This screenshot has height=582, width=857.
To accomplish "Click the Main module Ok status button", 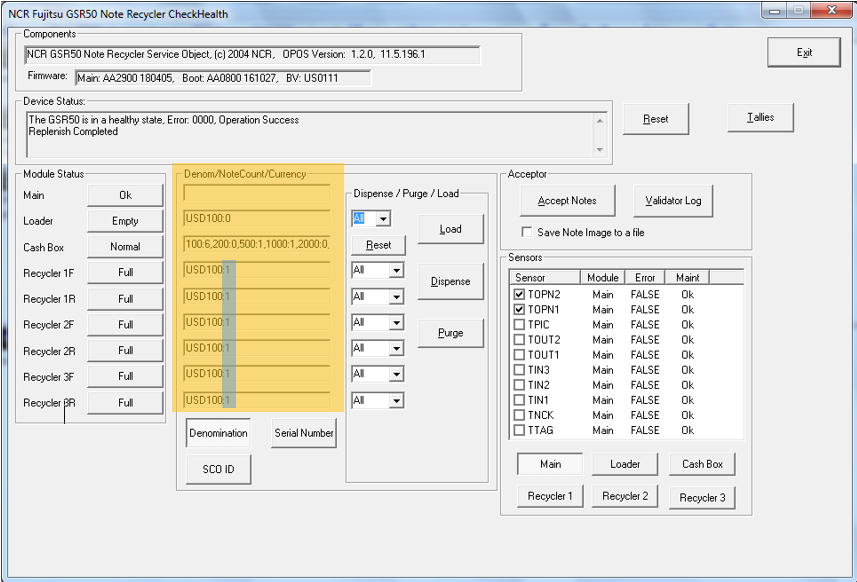I will tap(125, 195).
